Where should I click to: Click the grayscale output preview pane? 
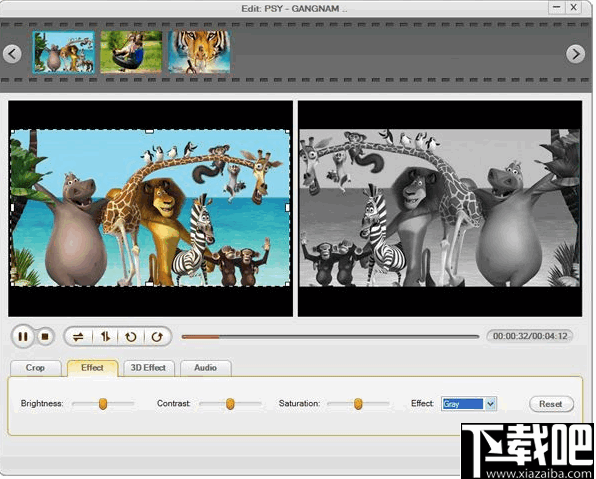tap(440, 208)
